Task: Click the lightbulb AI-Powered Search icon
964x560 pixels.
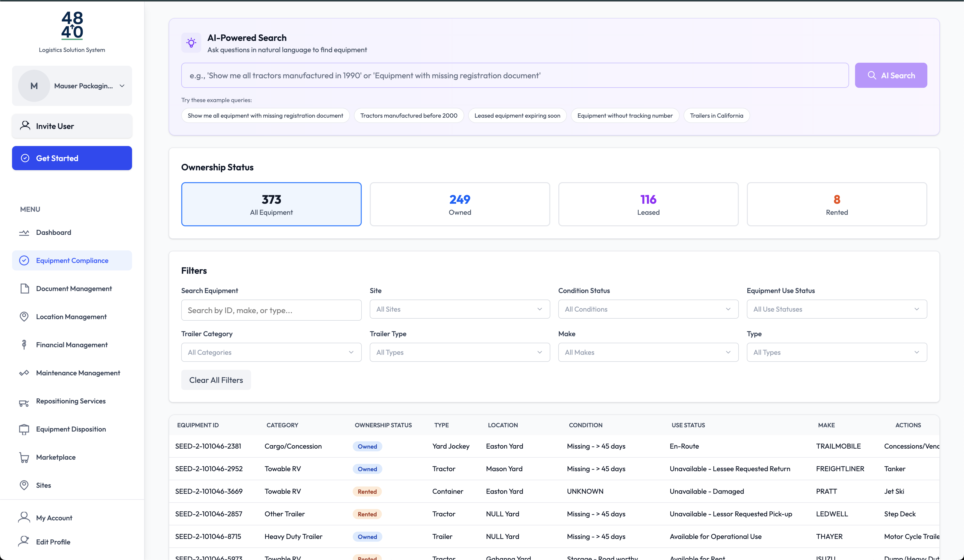Action: click(x=191, y=43)
